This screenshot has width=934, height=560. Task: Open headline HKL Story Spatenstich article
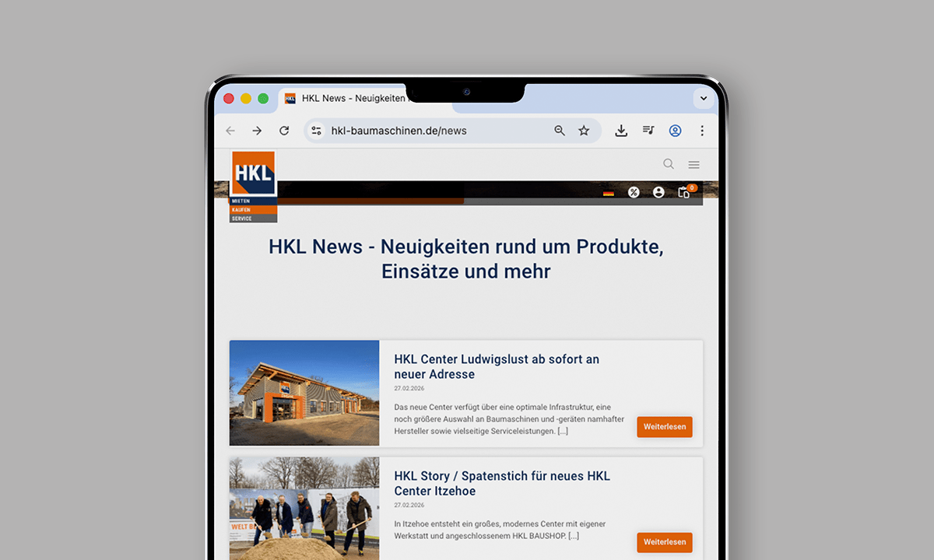[x=502, y=483]
